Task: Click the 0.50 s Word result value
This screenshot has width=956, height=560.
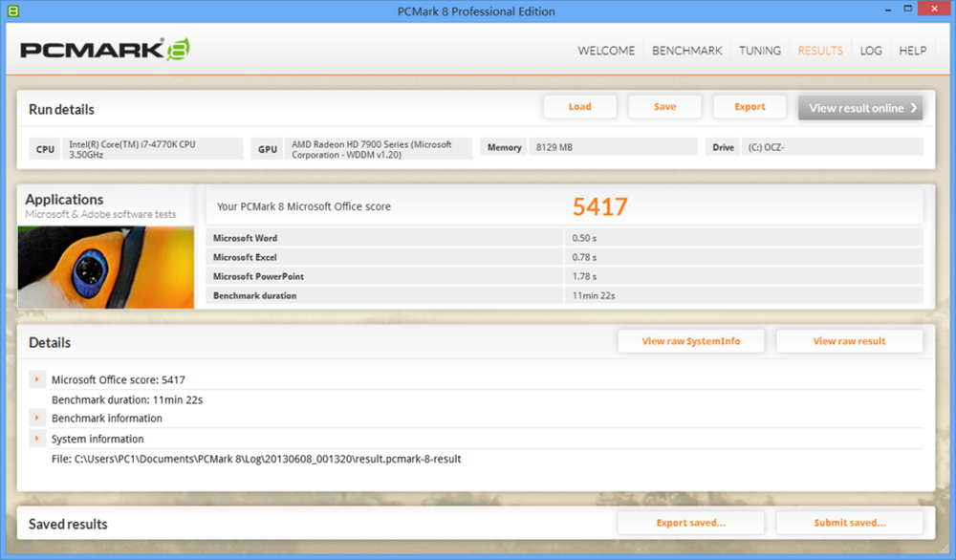Action: click(584, 238)
